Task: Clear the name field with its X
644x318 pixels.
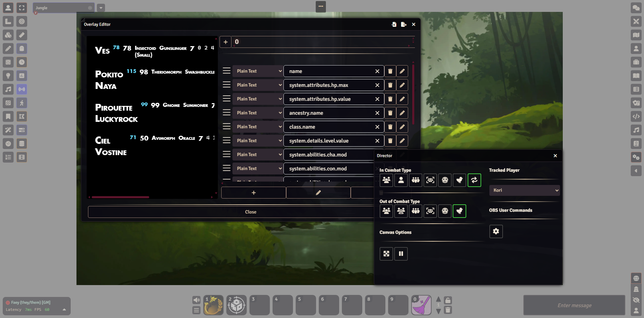Action: coord(377,71)
